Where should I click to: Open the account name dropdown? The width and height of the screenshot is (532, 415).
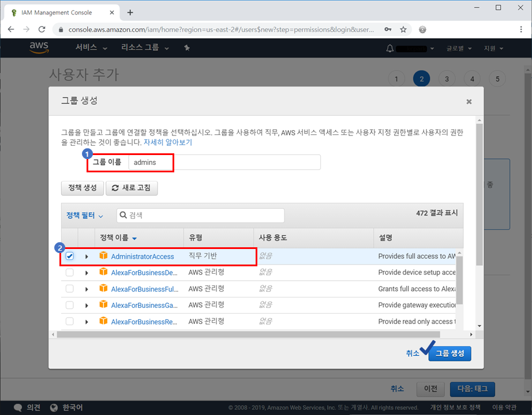415,49
